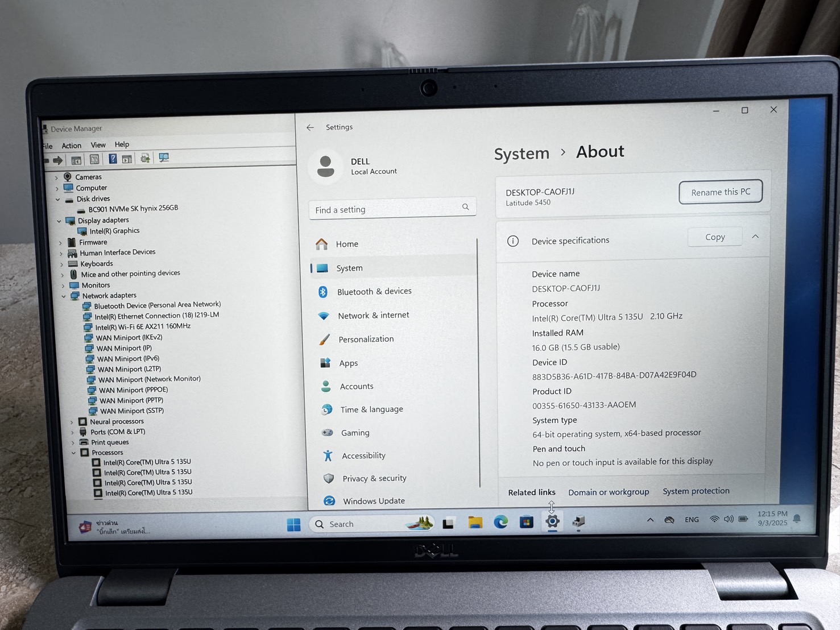Click DELL Local Account profile
The height and width of the screenshot is (630, 840).
pyautogui.click(x=354, y=166)
